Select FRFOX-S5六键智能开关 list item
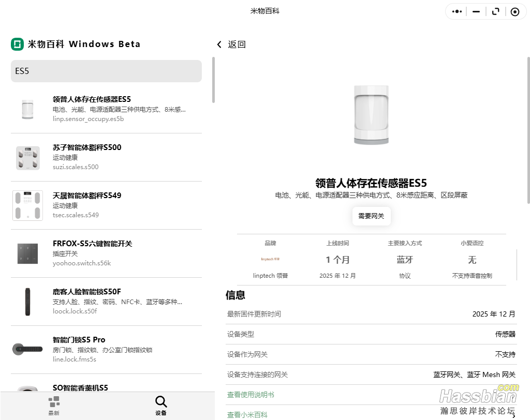 (106, 253)
